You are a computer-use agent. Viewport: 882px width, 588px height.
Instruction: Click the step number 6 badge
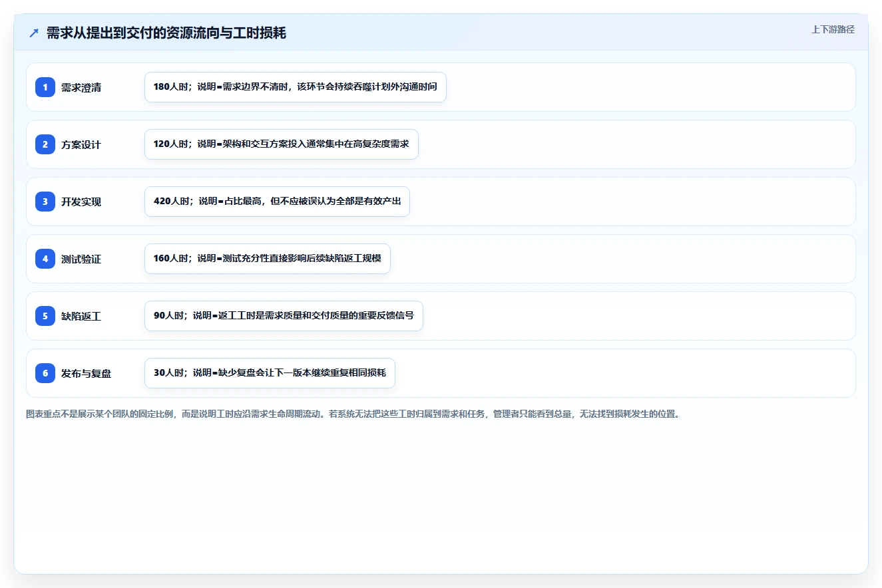[45, 373]
